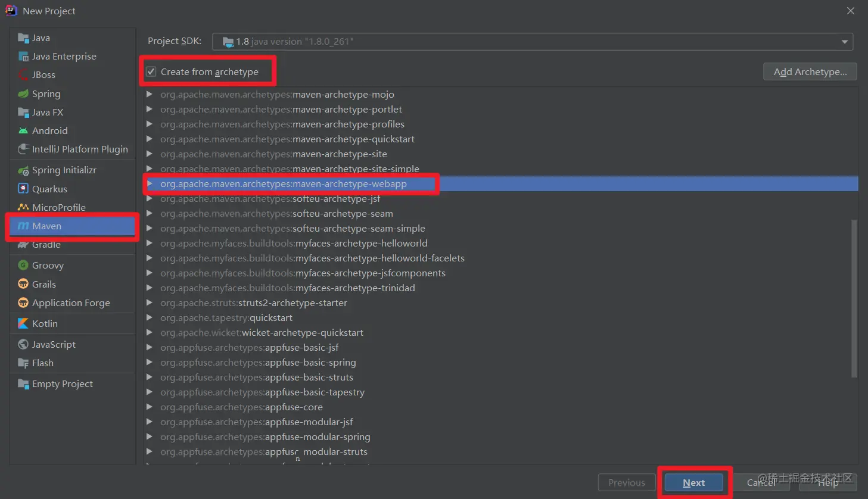Select Empty Project option
Viewport: 868px width, 499px height.
point(73,383)
